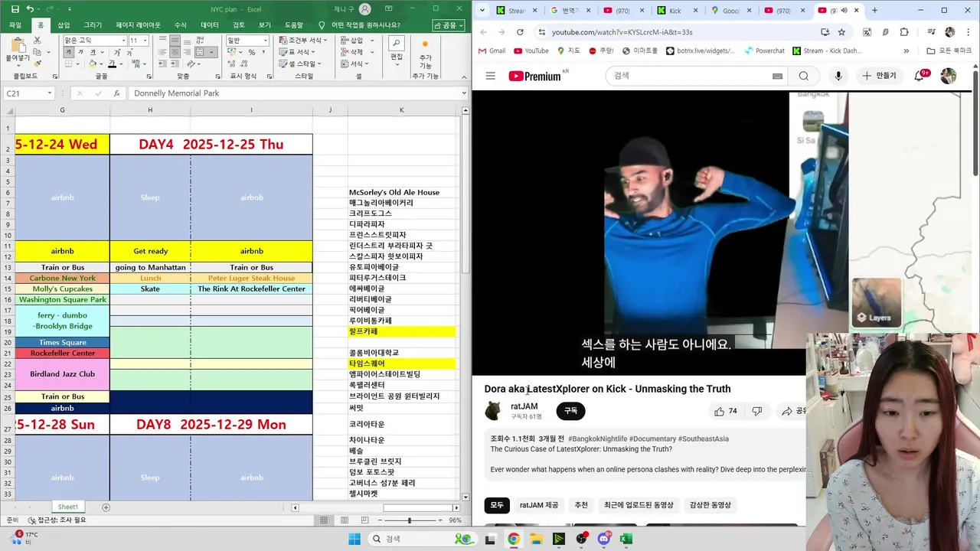Open File Explorer from the taskbar
The height and width of the screenshot is (551, 980).
[535, 539]
